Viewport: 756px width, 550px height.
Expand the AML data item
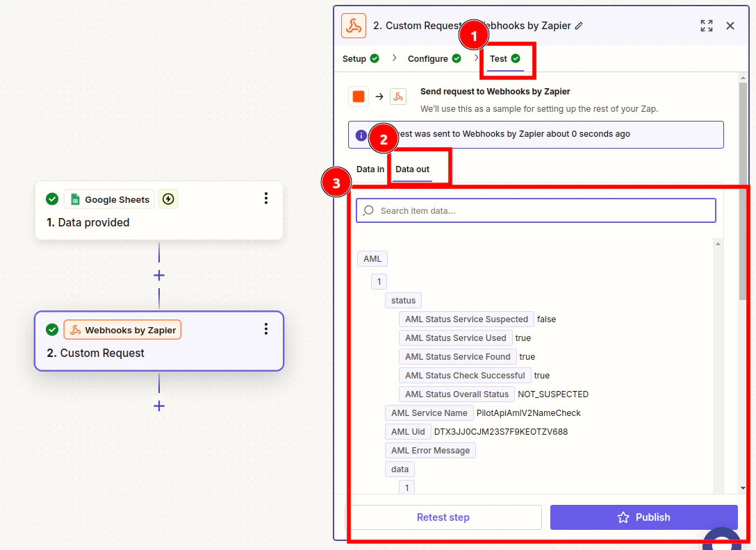(372, 258)
